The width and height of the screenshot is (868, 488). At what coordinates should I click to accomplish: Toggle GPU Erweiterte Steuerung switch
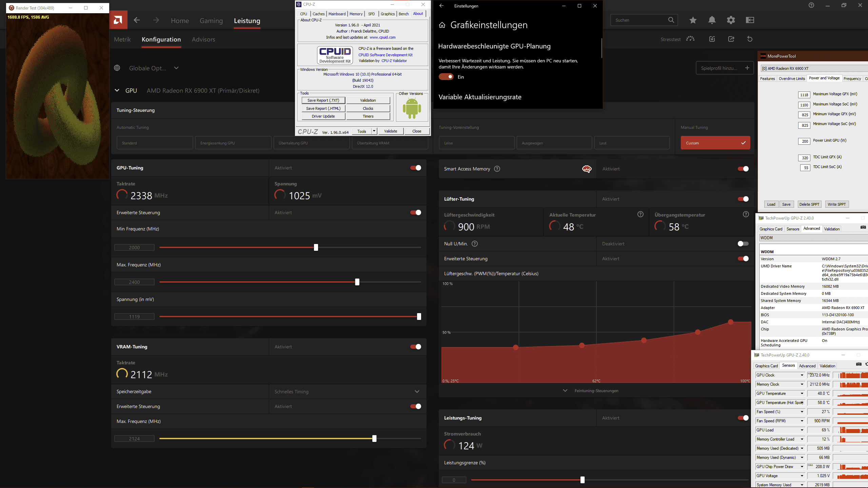tap(416, 212)
